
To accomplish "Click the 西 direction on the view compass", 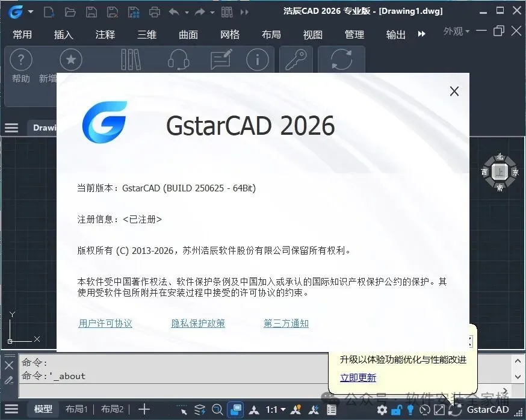I will point(484,172).
